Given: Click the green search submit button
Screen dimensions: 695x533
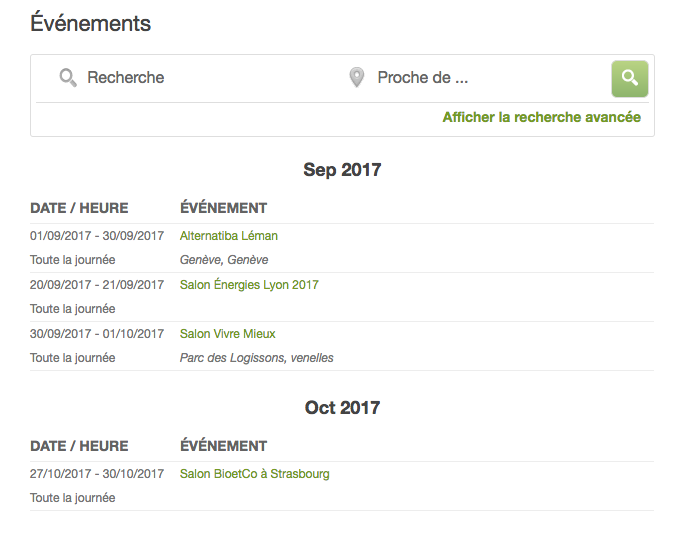Looking at the screenshot, I should (629, 78).
